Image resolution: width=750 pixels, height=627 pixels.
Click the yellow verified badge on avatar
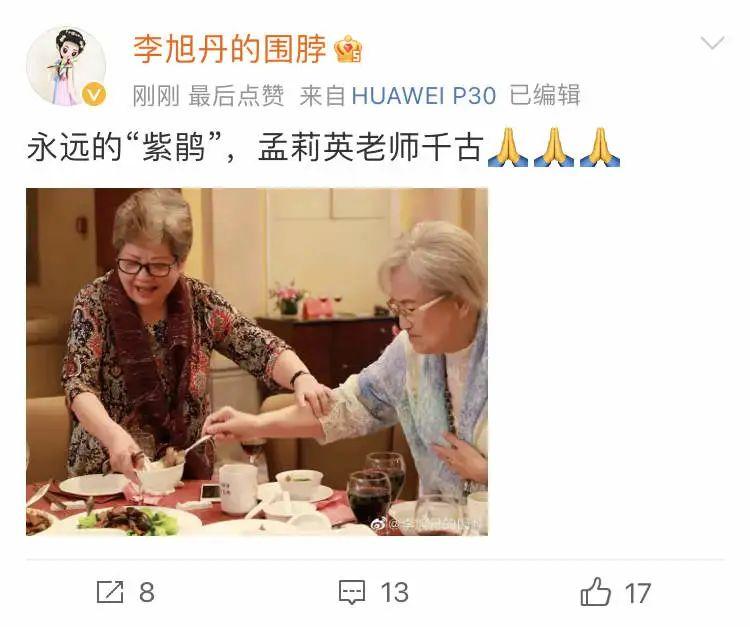[x=94, y=94]
